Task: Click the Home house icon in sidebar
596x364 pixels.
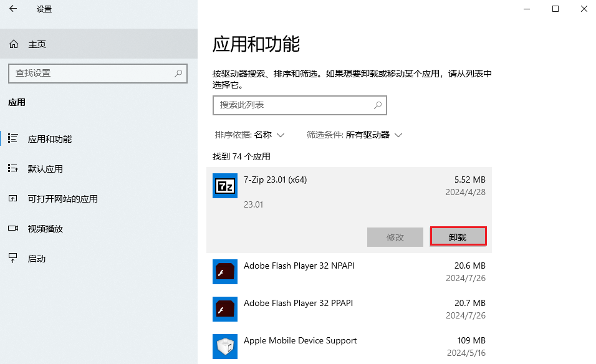Action: coord(14,44)
